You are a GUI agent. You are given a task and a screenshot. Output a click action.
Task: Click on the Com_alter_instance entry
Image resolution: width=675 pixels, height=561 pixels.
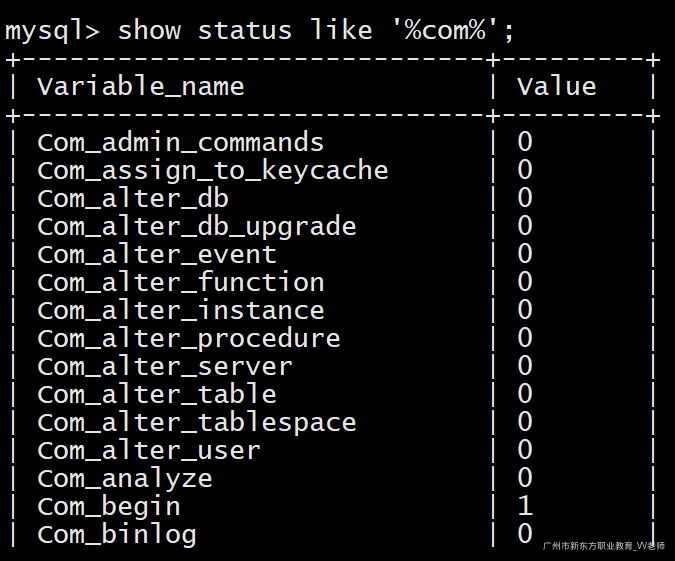click(x=181, y=311)
